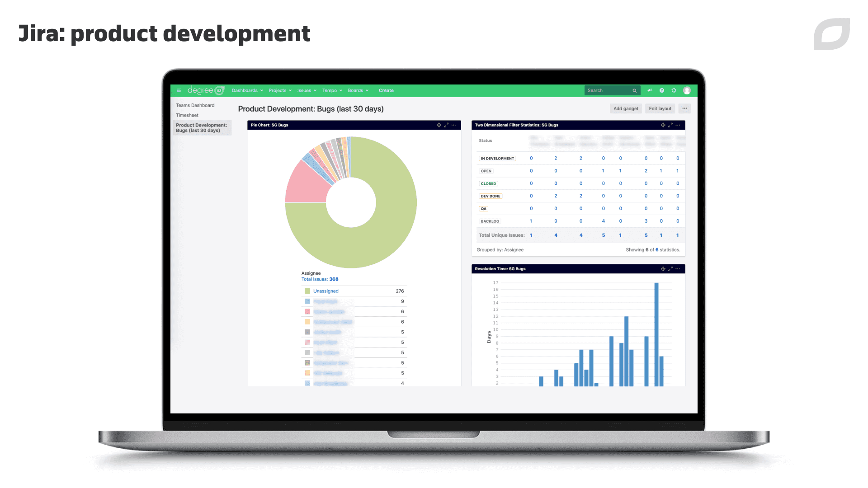Click Total Unique Issues label

tap(502, 235)
